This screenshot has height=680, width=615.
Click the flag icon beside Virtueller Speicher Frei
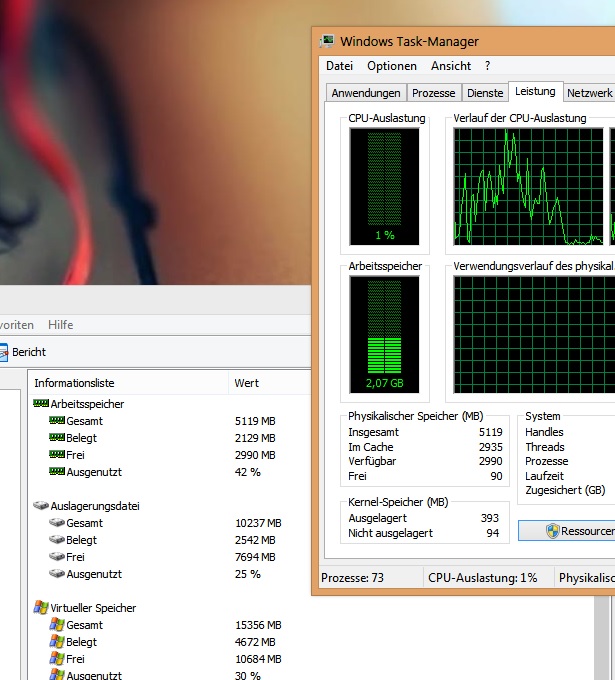pos(57,658)
